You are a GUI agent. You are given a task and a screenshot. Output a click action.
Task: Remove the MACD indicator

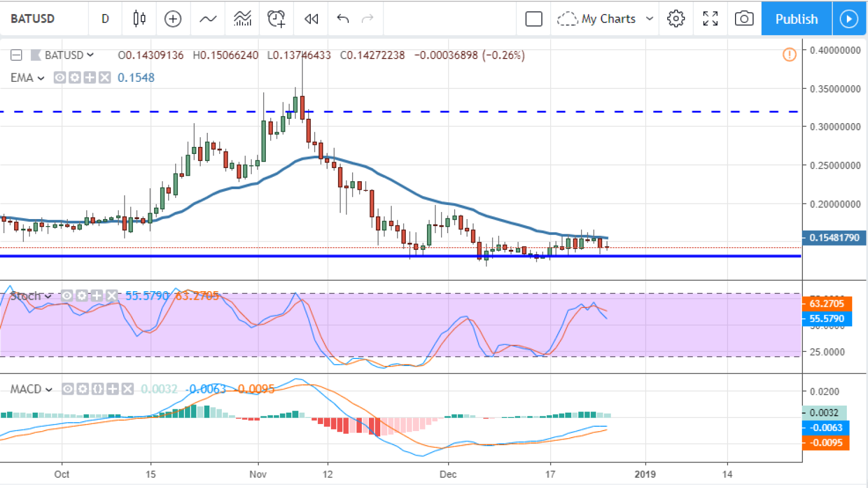point(127,389)
